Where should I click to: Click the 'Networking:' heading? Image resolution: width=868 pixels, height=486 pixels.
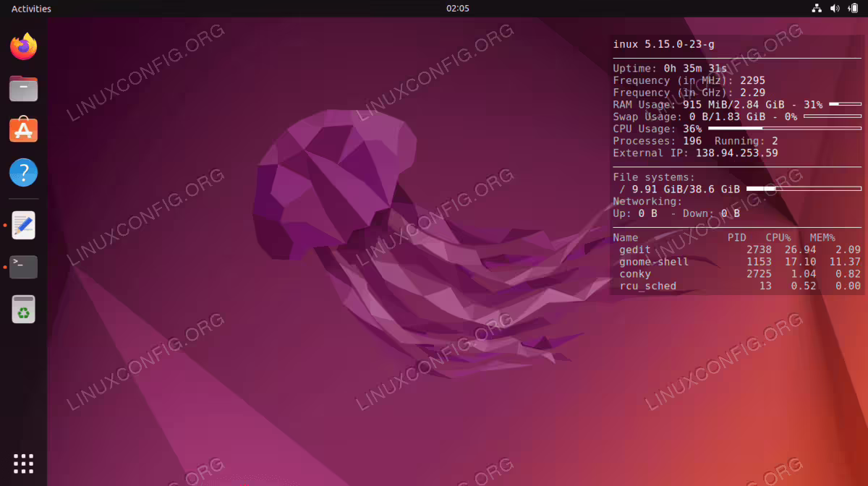(x=647, y=202)
